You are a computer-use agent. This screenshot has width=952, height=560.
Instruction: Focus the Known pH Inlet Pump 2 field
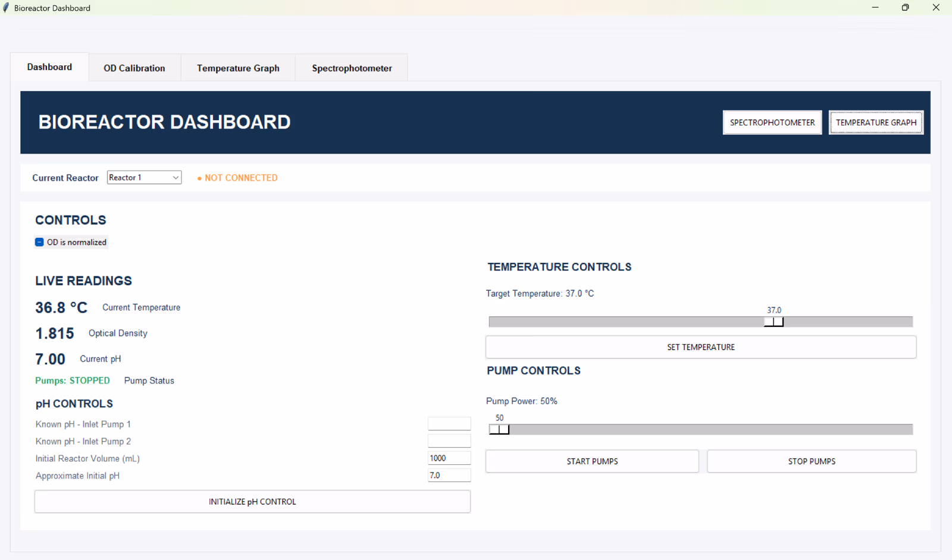(x=449, y=441)
